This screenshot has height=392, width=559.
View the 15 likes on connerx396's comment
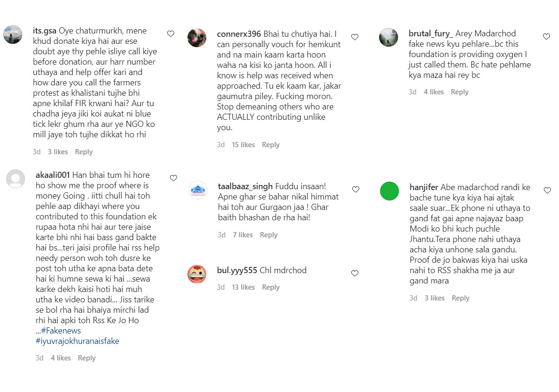[243, 145]
